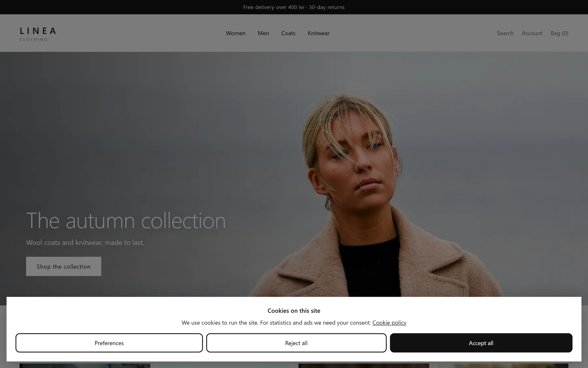588x368 pixels.
Task: Open the Cookie policy link
Action: tap(389, 323)
